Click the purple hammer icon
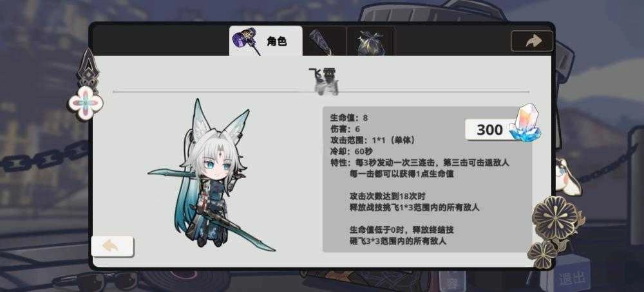The width and height of the screenshot is (644, 292). pyautogui.click(x=246, y=41)
